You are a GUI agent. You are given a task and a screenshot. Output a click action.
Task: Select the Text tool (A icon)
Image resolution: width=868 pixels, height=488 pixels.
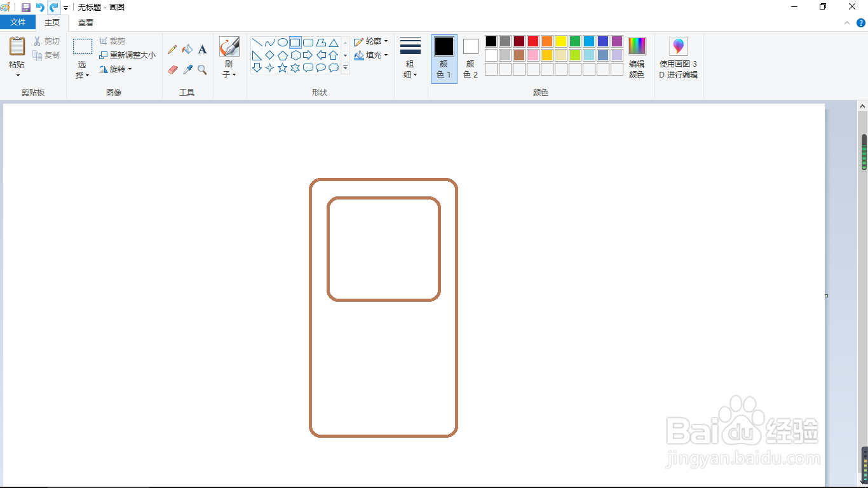point(202,50)
